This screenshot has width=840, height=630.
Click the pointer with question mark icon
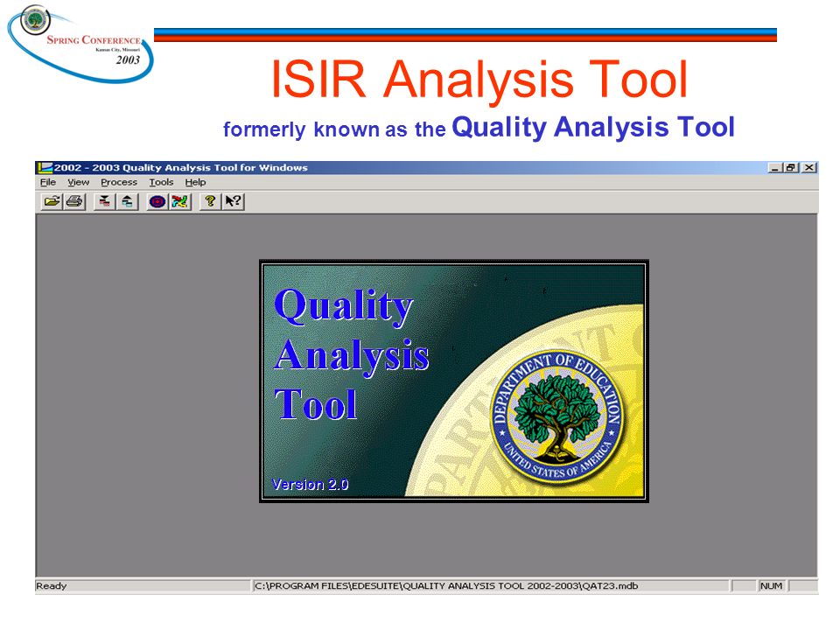pyautogui.click(x=233, y=201)
